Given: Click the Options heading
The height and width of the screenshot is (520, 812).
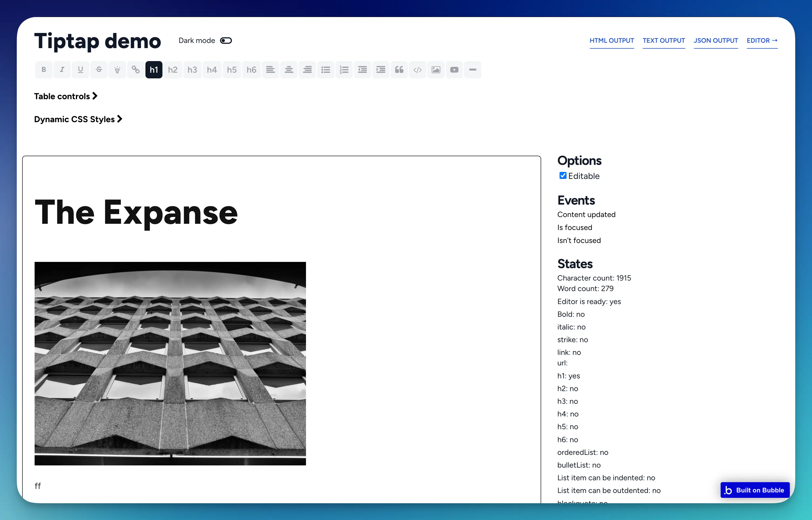Looking at the screenshot, I should 579,160.
